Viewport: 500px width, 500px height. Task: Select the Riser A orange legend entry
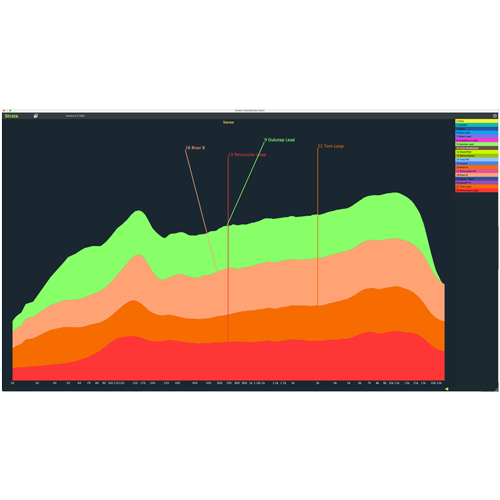coord(477,167)
